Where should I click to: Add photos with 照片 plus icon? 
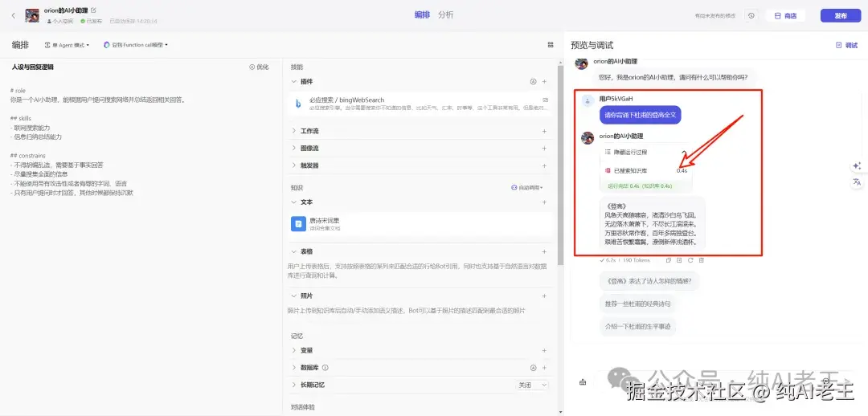click(x=544, y=296)
